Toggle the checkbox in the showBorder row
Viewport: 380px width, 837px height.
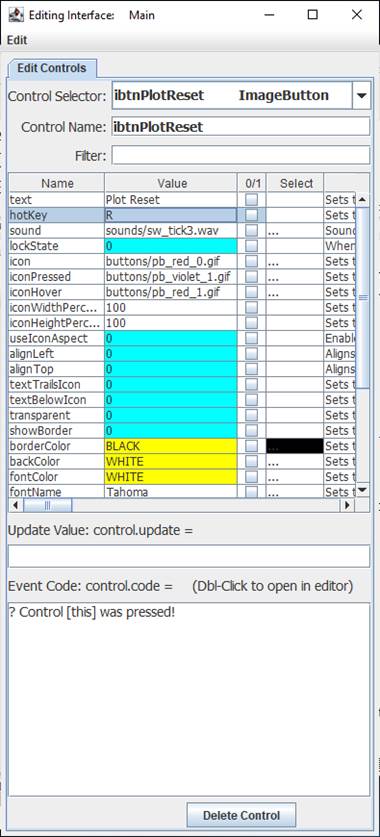251,430
